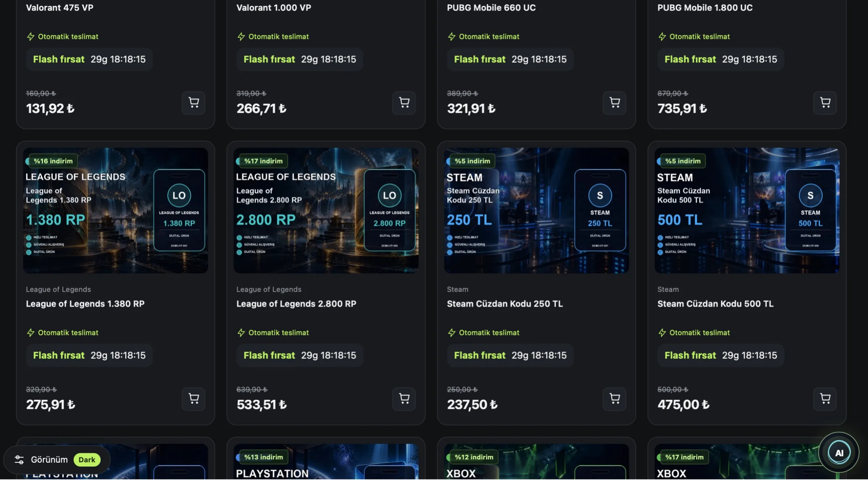Click the 475,00 ₺ price
This screenshot has width=868, height=480.
click(x=683, y=404)
